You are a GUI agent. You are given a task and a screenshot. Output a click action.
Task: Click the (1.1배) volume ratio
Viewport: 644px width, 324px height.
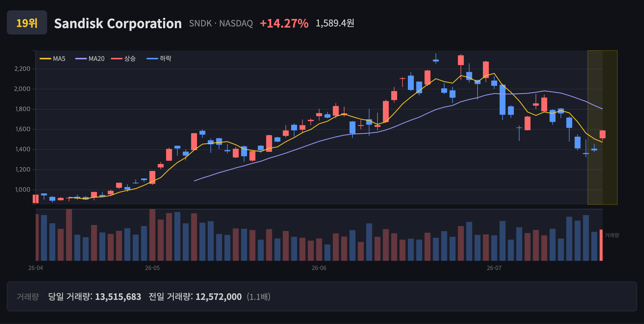click(x=259, y=297)
